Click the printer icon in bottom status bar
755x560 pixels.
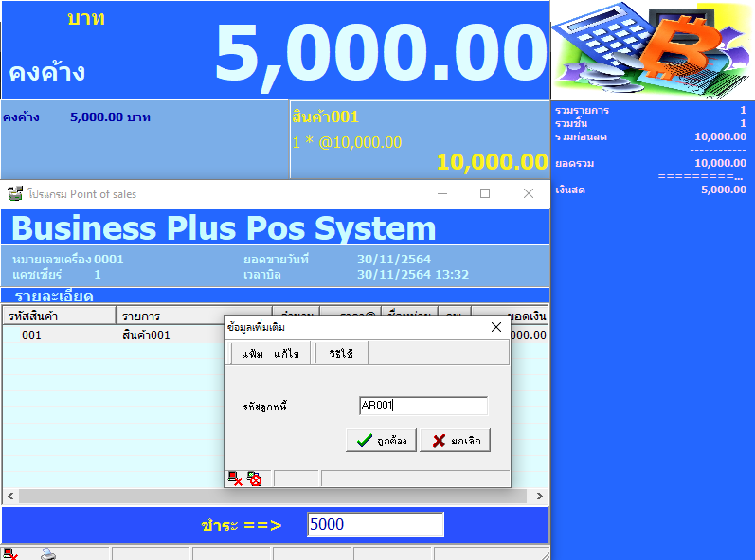tap(47, 553)
